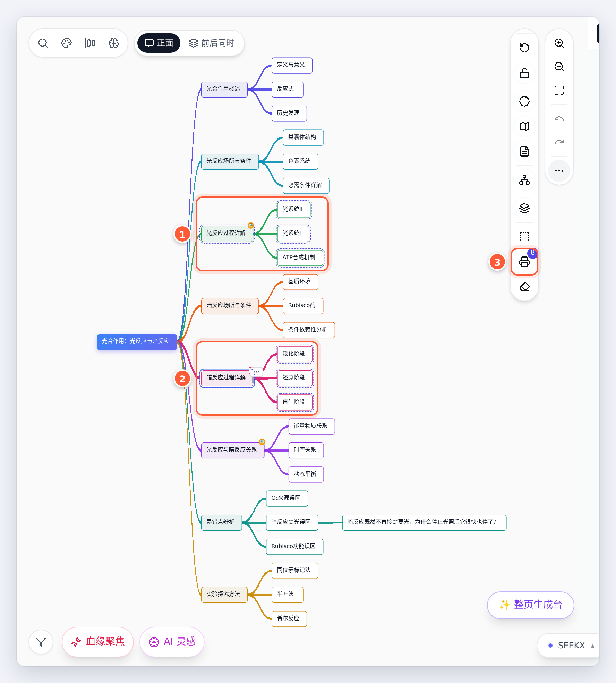Screen dimensions: 616x683
Task: Select the 光合作用概述 node
Action: [224, 89]
